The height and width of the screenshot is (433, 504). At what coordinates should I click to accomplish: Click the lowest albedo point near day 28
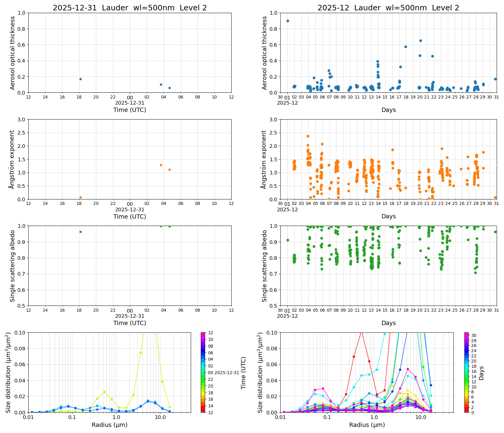(x=475, y=274)
